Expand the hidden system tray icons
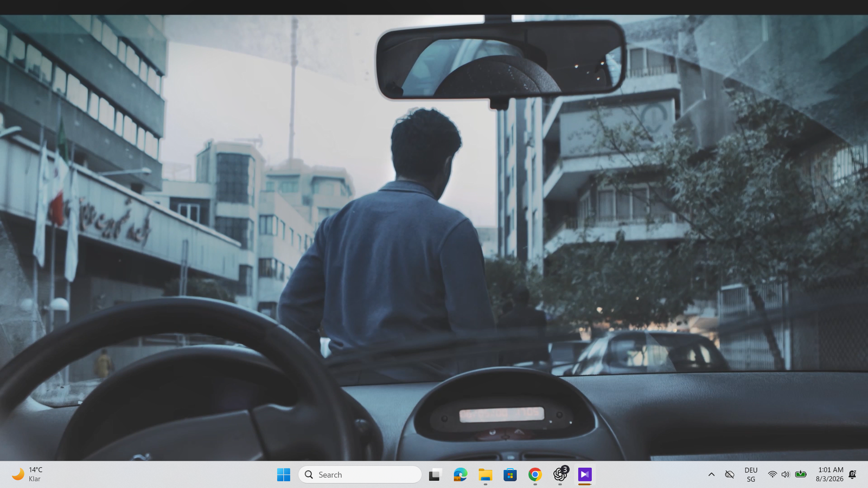Viewport: 868px width, 488px height. coord(711,474)
